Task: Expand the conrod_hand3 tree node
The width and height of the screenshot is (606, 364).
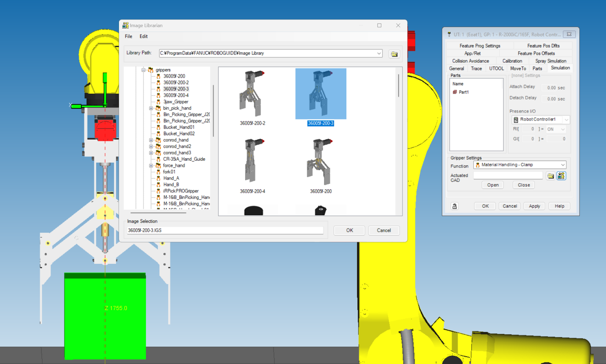Action: tap(151, 153)
